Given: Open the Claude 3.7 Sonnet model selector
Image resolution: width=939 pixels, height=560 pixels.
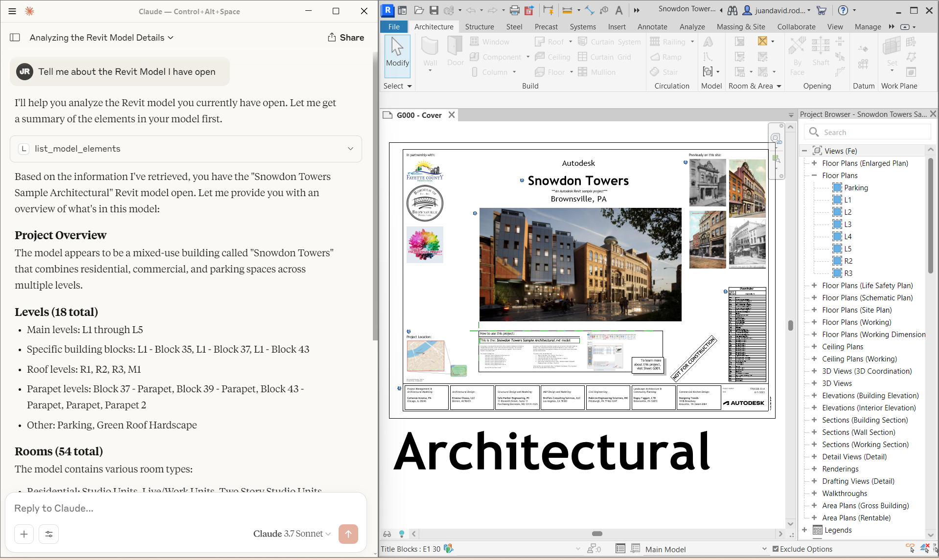Looking at the screenshot, I should coord(292,534).
